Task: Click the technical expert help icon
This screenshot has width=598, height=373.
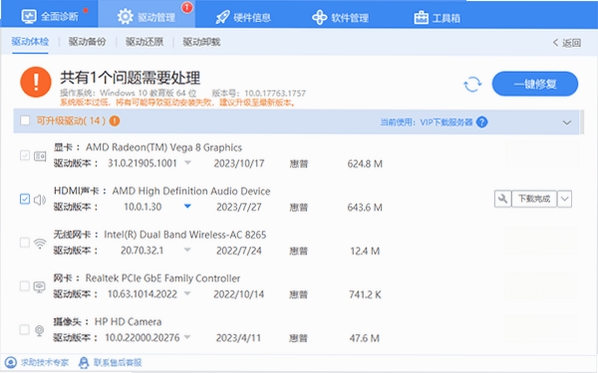Action: (11, 362)
